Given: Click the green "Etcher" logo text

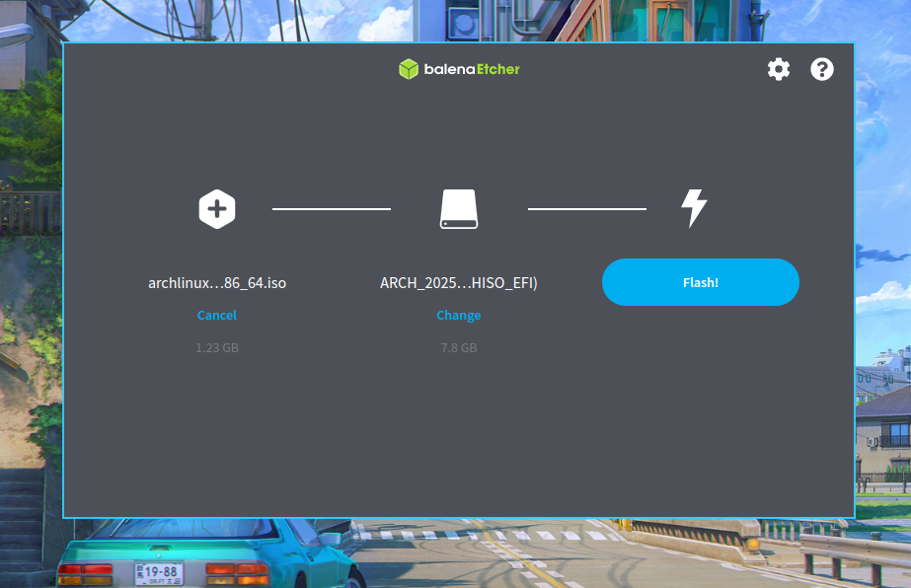Looking at the screenshot, I should [498, 69].
